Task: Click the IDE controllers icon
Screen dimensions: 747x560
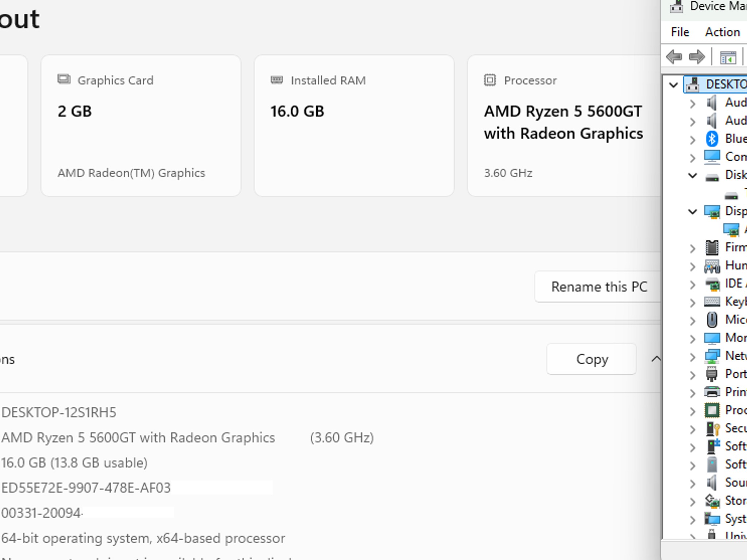Action: 712,284
